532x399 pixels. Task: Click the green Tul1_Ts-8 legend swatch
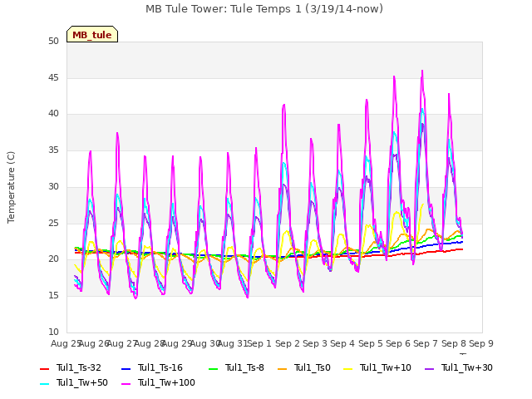(x=213, y=368)
